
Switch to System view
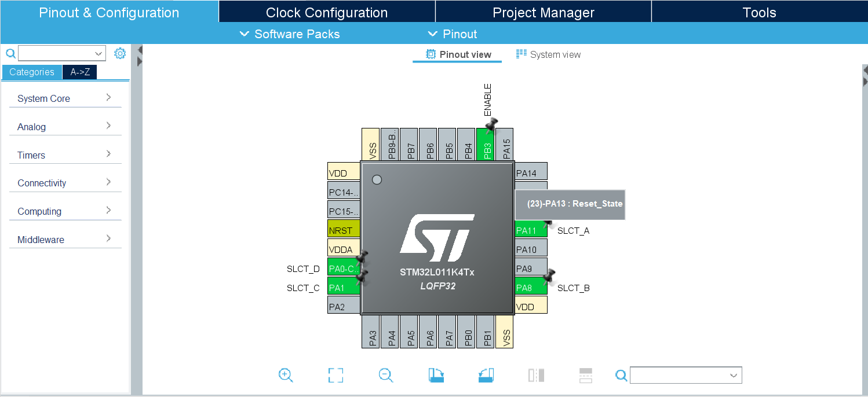(548, 54)
